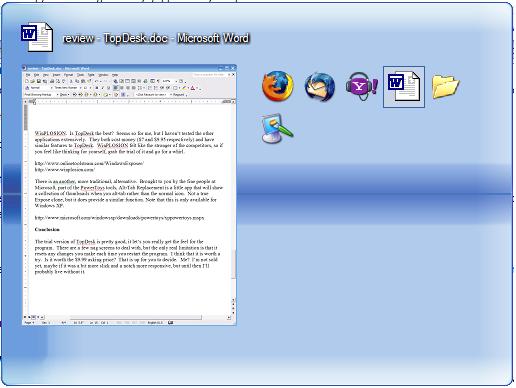Image resolution: width=516 pixels, height=388 pixels.
Task: Expand the Times New Roman font dropdown
Action: 68,88
